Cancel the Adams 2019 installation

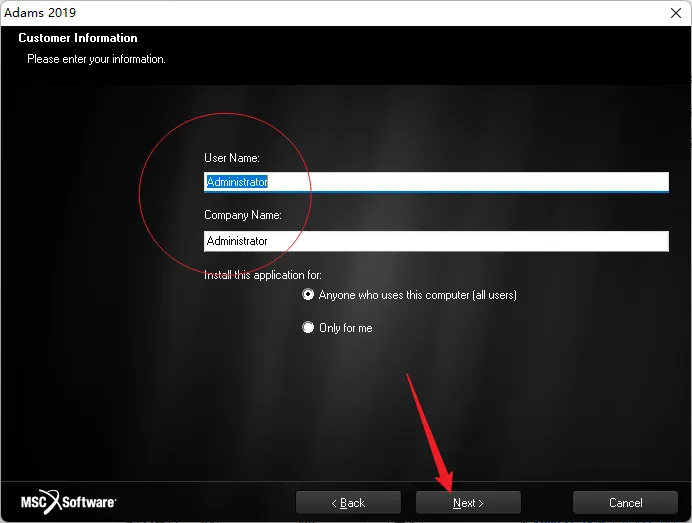coord(625,503)
